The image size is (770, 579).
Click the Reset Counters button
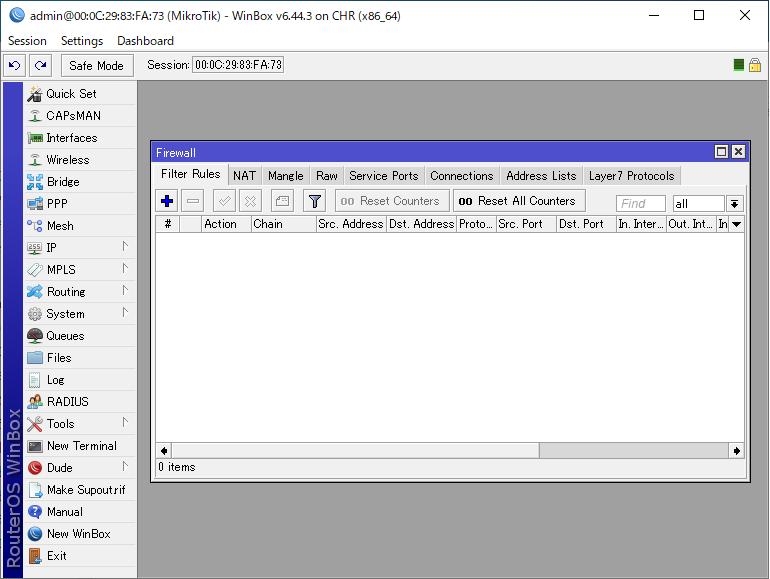392,201
